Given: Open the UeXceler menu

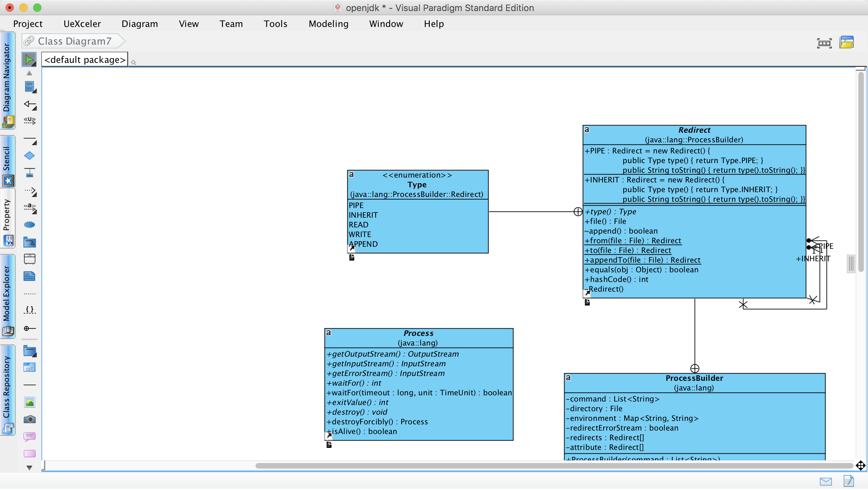Looking at the screenshot, I should click(x=82, y=24).
